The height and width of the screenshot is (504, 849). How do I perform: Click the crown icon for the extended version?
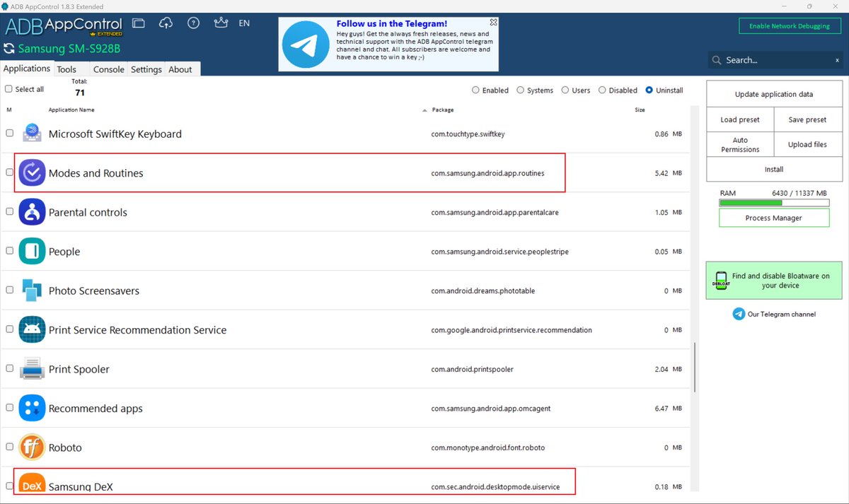click(x=220, y=23)
